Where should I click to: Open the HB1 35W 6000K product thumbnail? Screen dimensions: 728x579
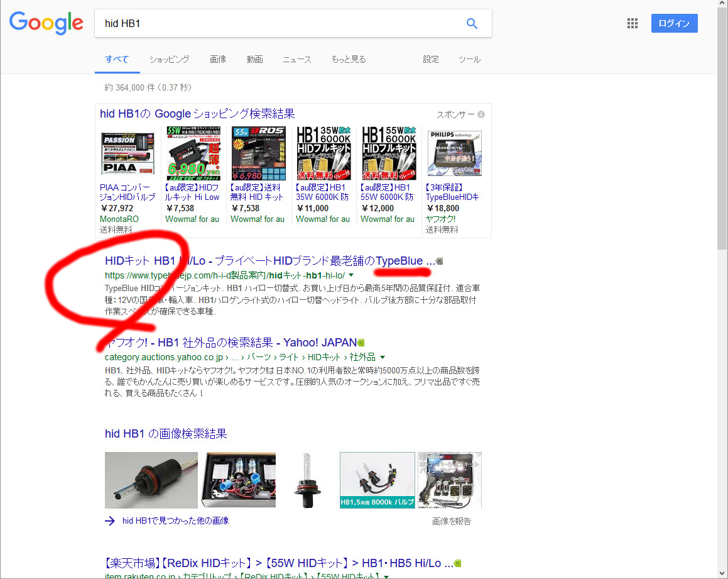[x=323, y=153]
